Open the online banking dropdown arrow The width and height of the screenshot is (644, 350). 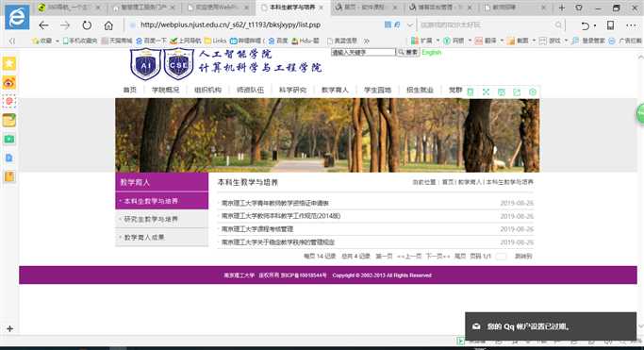[470, 41]
